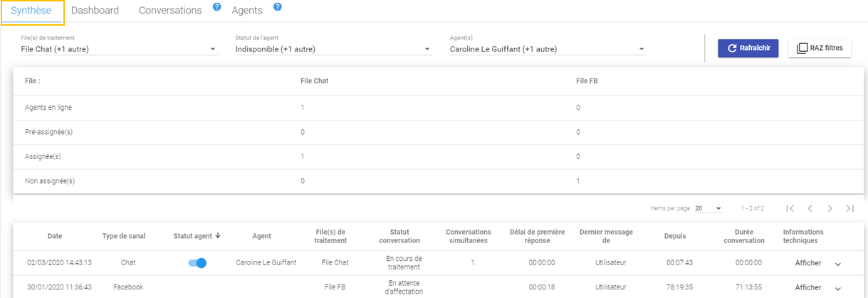Viewport: 868px width, 298px height.
Task: Switch to the Dashboard tab
Action: (x=95, y=11)
